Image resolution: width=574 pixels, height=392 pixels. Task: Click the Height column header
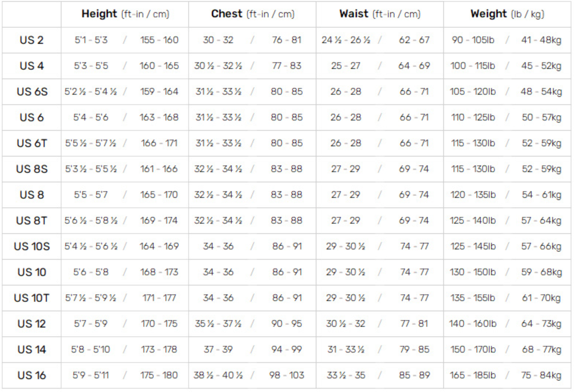[125, 14]
